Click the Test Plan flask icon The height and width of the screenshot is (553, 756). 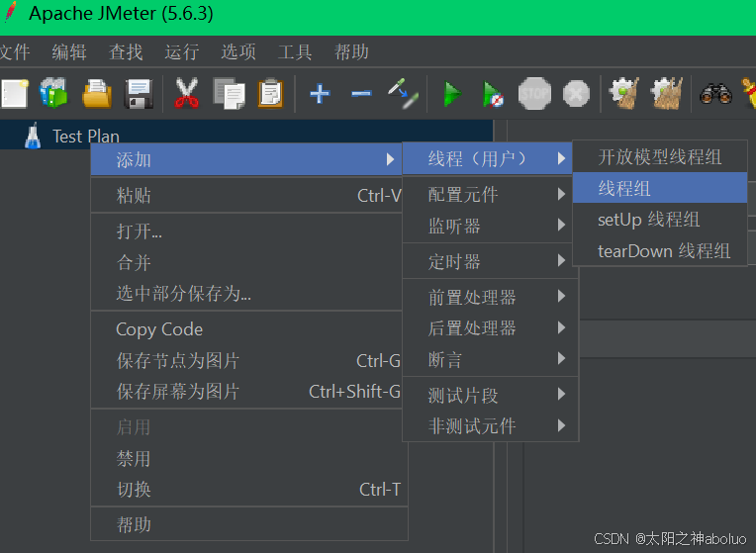tap(33, 136)
